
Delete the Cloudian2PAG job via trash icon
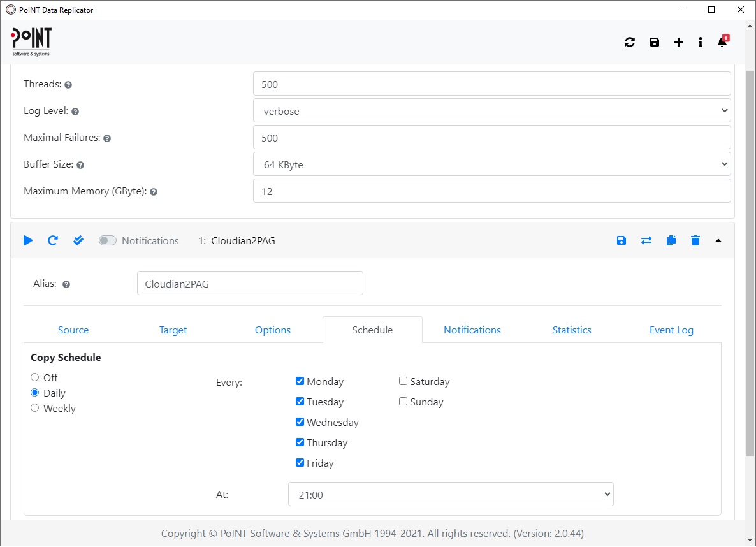[x=695, y=240]
